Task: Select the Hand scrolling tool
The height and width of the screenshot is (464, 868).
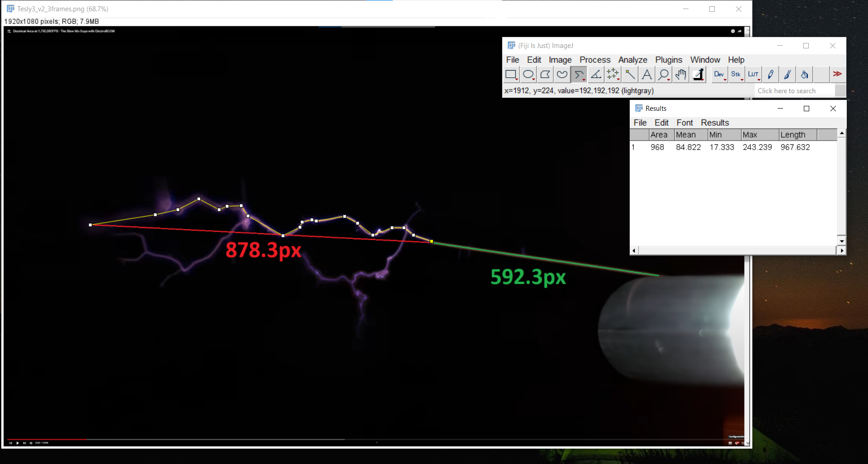Action: [x=681, y=75]
